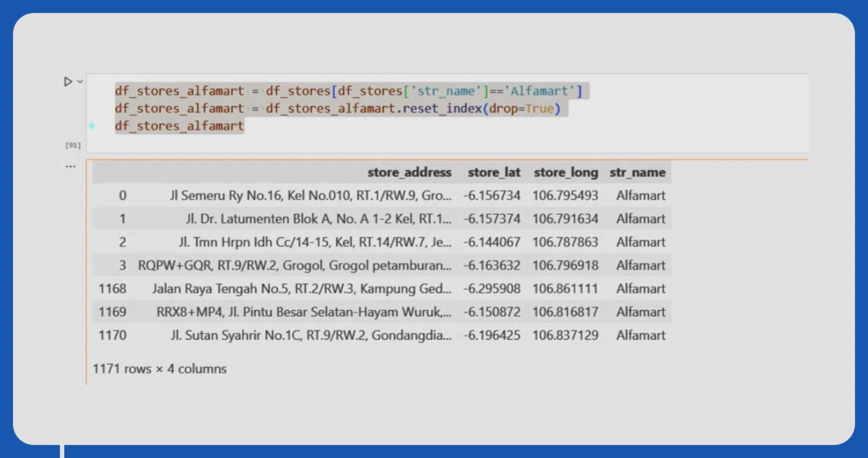The image size is (868, 458).
Task: Click row index 1170
Action: click(x=113, y=335)
